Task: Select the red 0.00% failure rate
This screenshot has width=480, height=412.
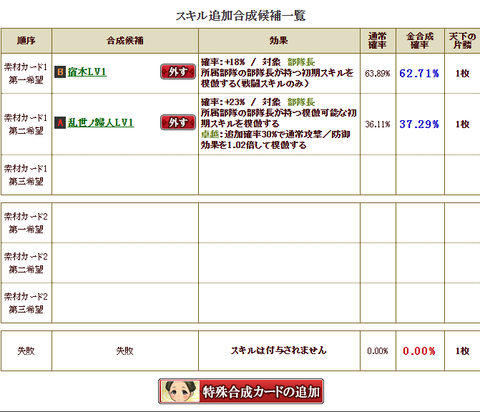Action: pyautogui.click(x=419, y=351)
